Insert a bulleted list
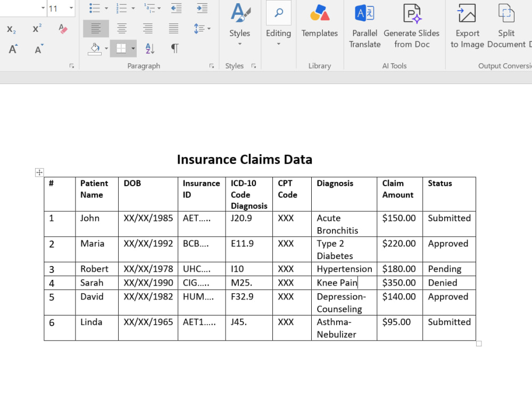This screenshot has height=399, width=532. pos(94,8)
